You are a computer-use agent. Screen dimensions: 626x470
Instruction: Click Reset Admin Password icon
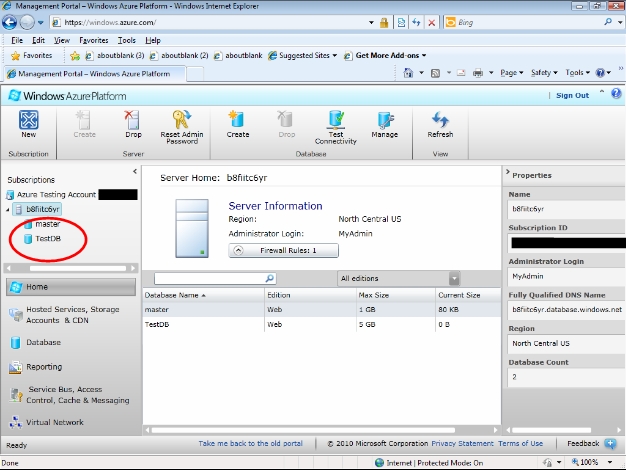click(x=182, y=120)
